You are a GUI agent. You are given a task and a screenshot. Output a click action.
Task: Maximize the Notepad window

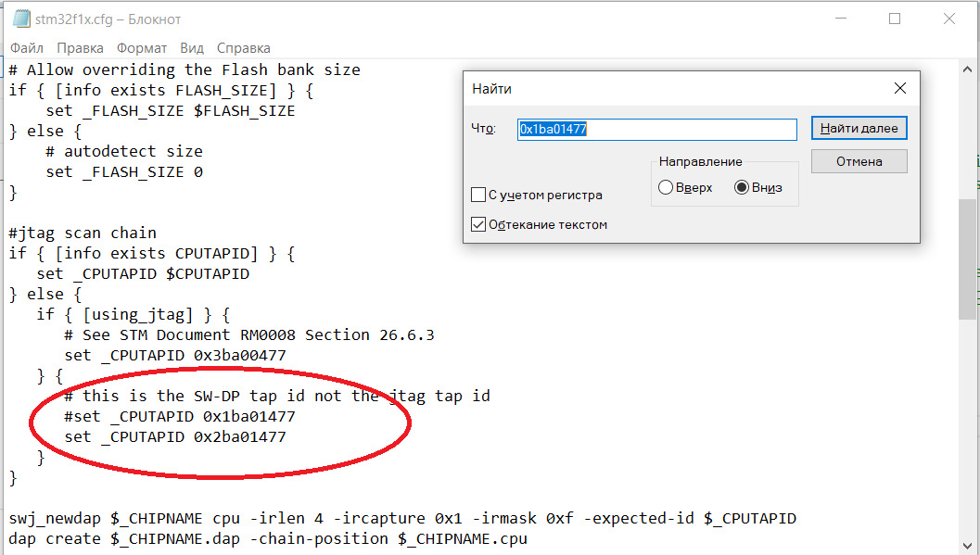[x=895, y=19]
